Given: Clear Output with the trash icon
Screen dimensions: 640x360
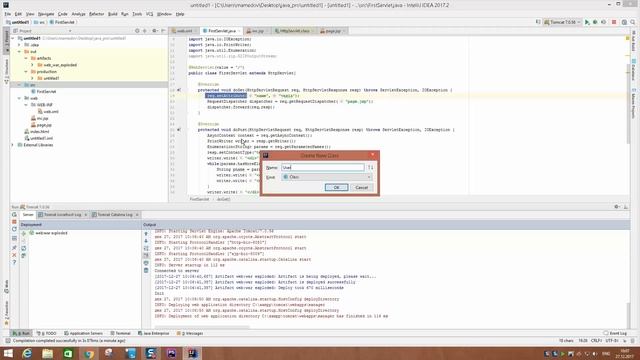Looking at the screenshot, I should (146, 270).
